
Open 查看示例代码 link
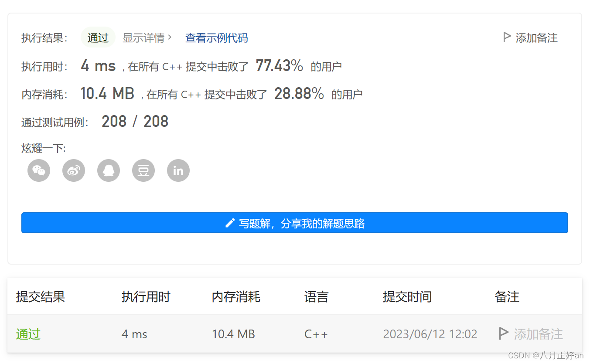pyautogui.click(x=216, y=38)
